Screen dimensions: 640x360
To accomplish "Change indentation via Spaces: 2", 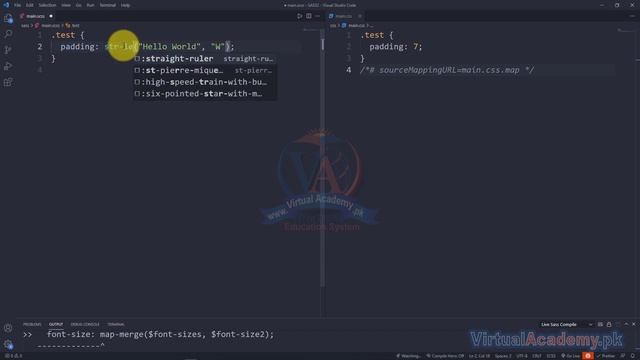I will [x=503, y=356].
